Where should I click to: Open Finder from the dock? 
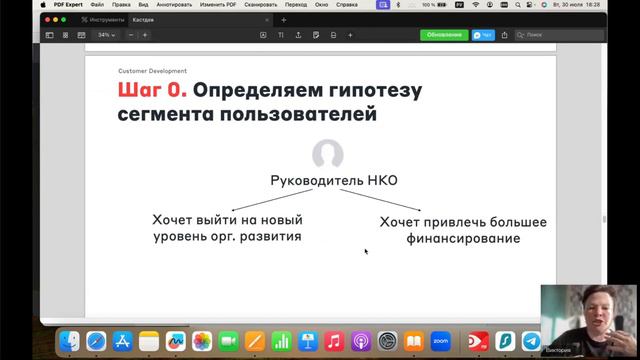[69, 341]
